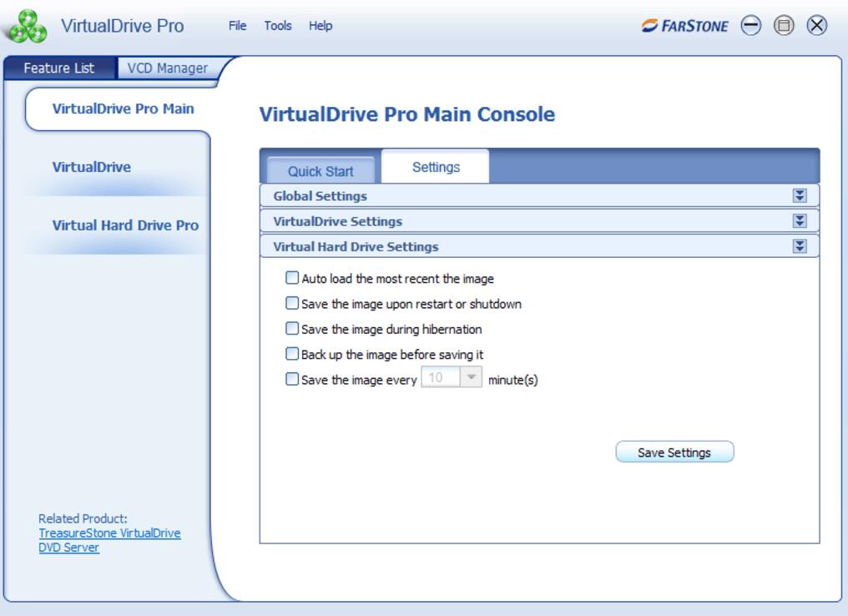
Task: Expand Global Settings with double-arrow icon
Action: coord(800,195)
